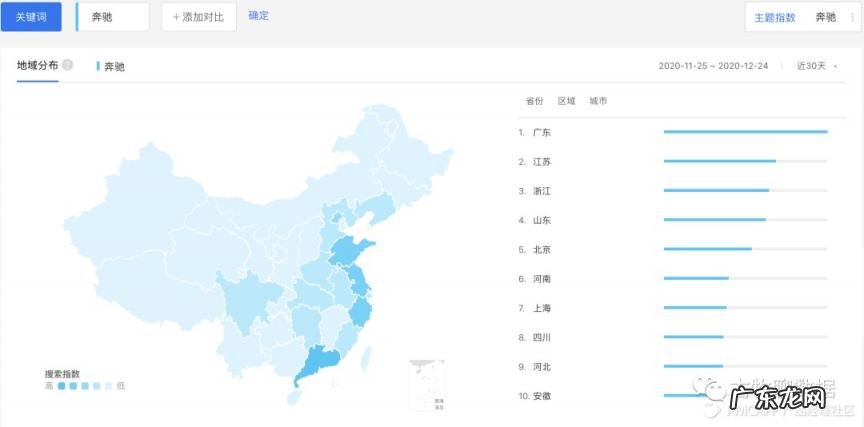Click the lightest 搜索指数 legend swatch
The height and width of the screenshot is (427, 864).
[109, 386]
